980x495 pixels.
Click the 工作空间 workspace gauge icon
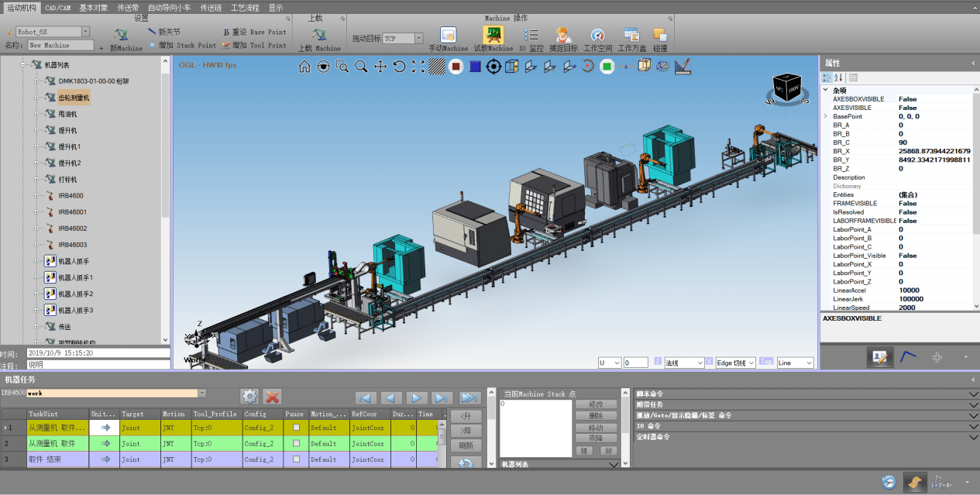(x=597, y=35)
